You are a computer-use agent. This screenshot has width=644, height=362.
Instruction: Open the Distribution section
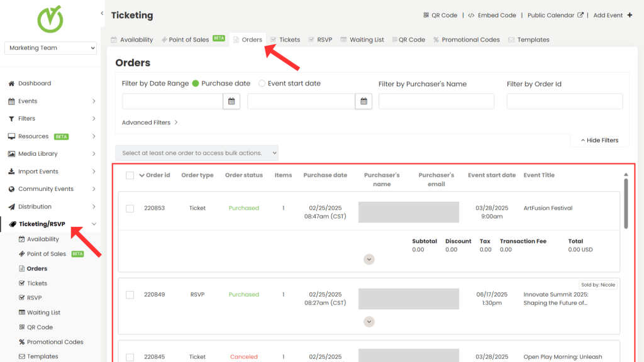35,206
